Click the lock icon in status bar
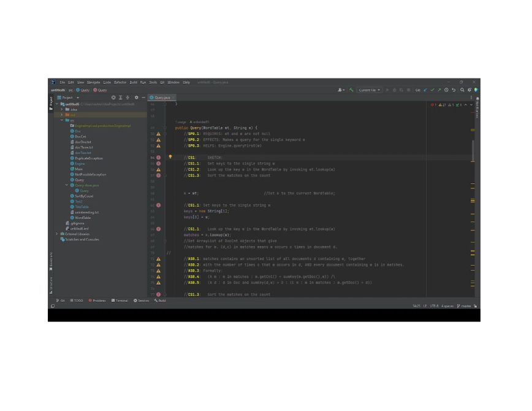 coord(476,306)
